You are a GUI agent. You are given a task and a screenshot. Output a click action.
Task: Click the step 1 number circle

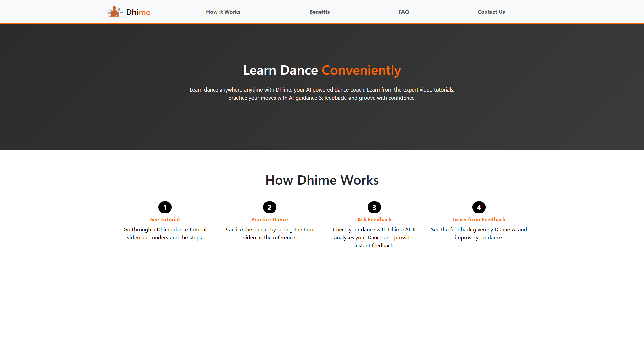coord(165,207)
